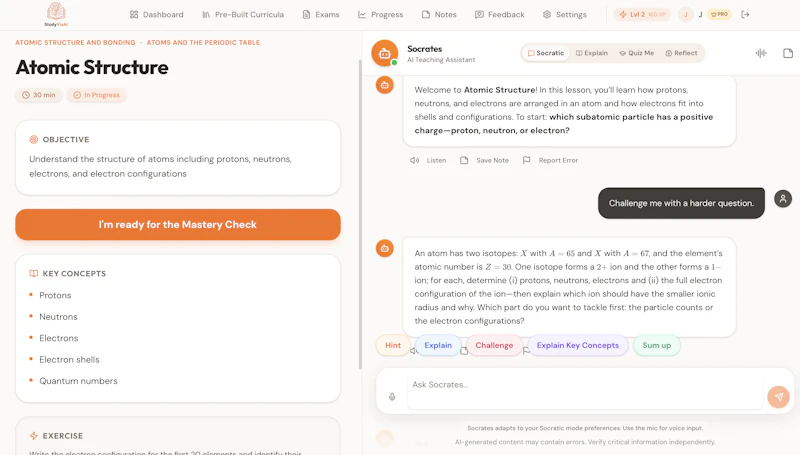The height and width of the screenshot is (455, 800).
Task: Click the Electron shells key concept
Action: pyautogui.click(x=69, y=360)
